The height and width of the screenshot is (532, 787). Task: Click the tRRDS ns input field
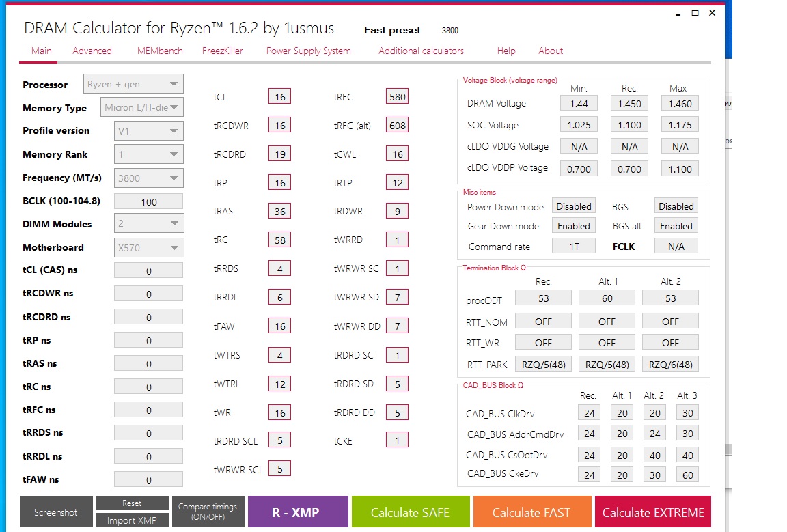(148, 432)
